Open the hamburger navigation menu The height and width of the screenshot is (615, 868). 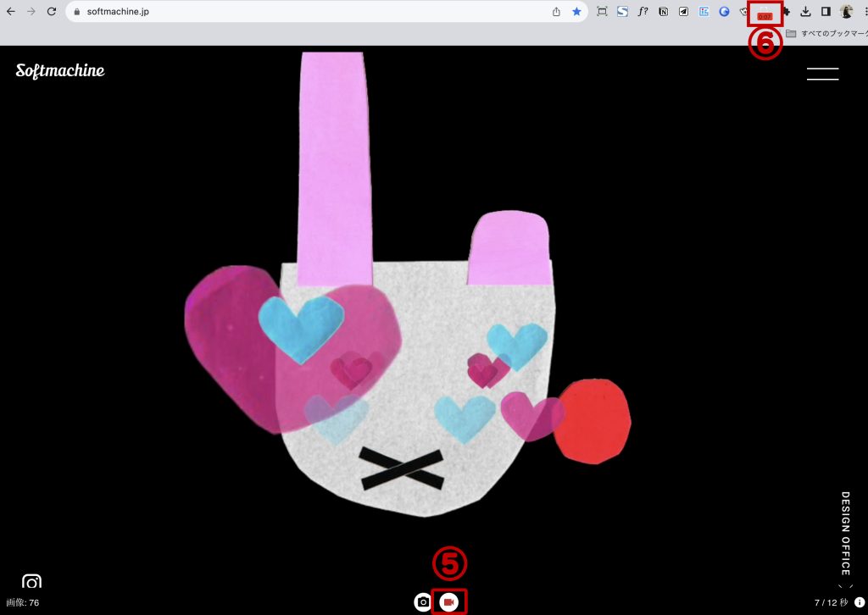tap(822, 74)
